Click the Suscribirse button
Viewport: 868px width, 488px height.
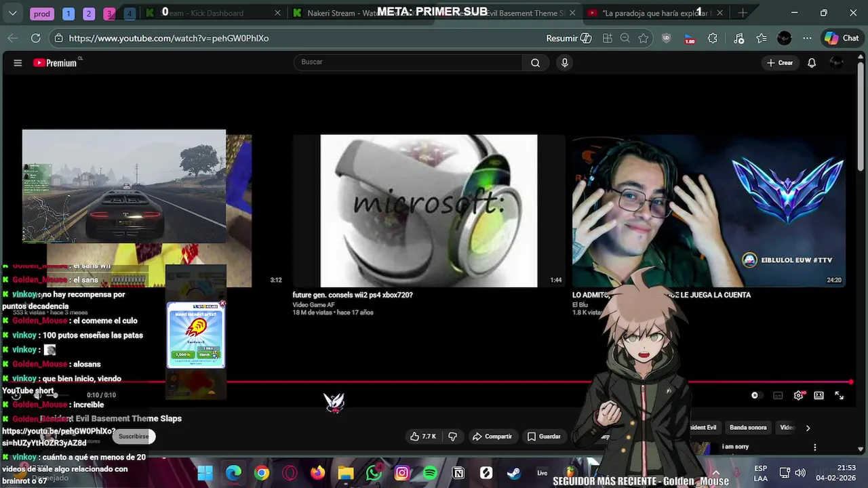[x=134, y=436]
